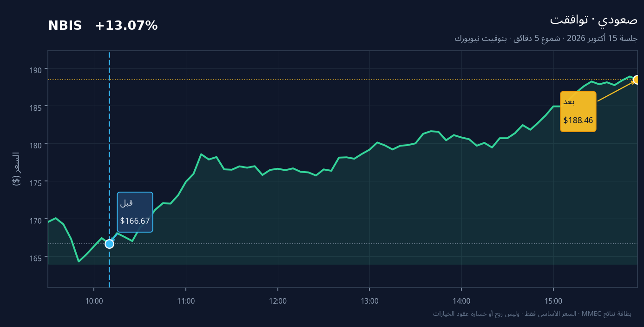This screenshot has height=327, width=644.
Task: Click the 13:00 time axis label
Action: 369,301
